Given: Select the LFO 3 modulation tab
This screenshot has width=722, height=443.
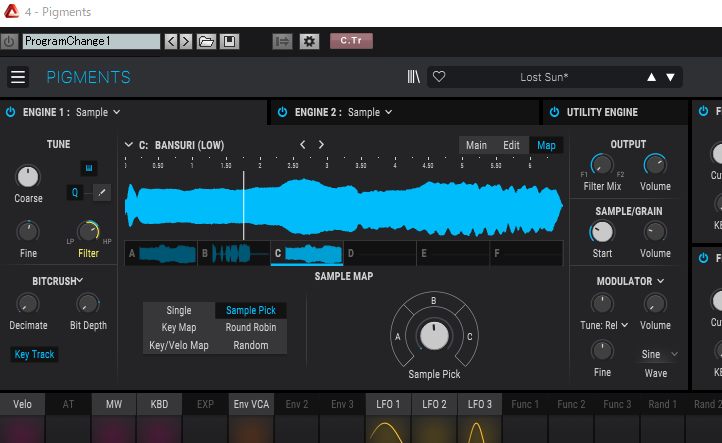Looking at the screenshot, I should [x=480, y=404].
